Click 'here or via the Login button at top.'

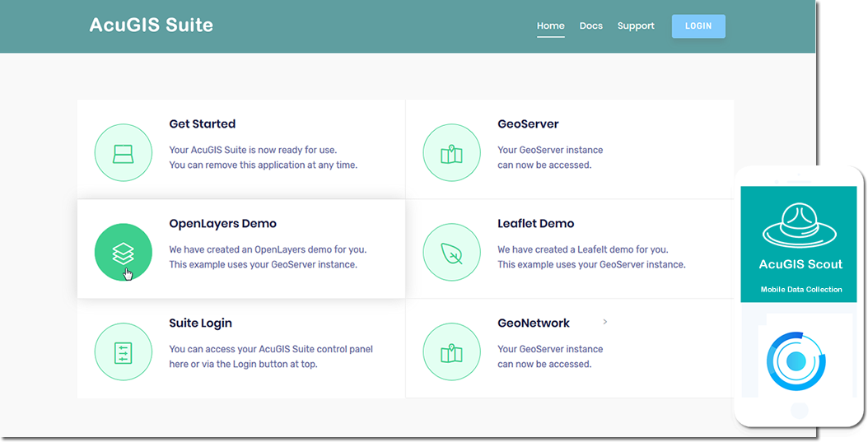[243, 364]
